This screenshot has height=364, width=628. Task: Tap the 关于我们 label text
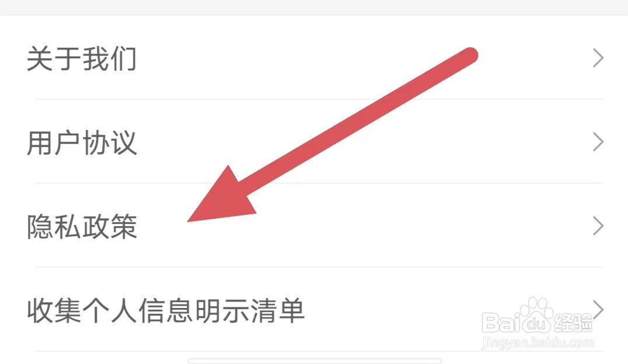click(x=82, y=58)
